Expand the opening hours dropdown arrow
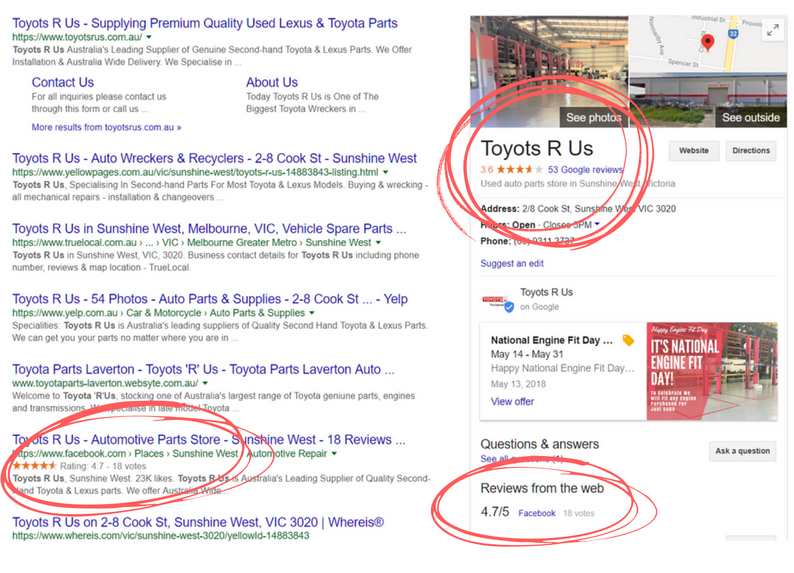The height and width of the screenshot is (573, 794). [x=597, y=224]
